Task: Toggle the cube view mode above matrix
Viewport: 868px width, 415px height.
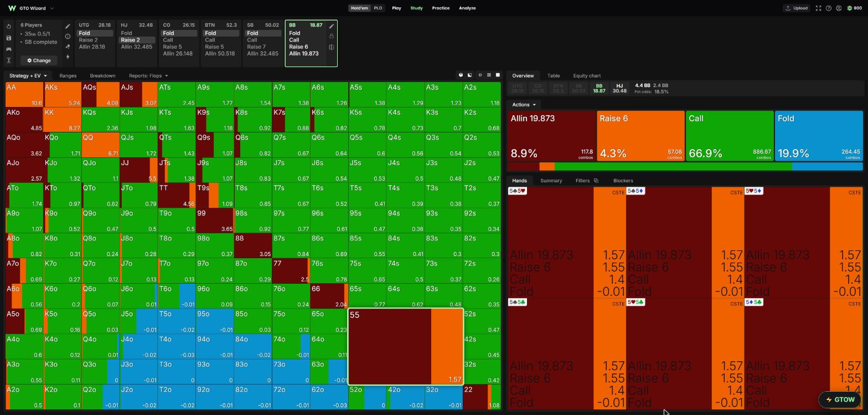Action: click(x=461, y=75)
